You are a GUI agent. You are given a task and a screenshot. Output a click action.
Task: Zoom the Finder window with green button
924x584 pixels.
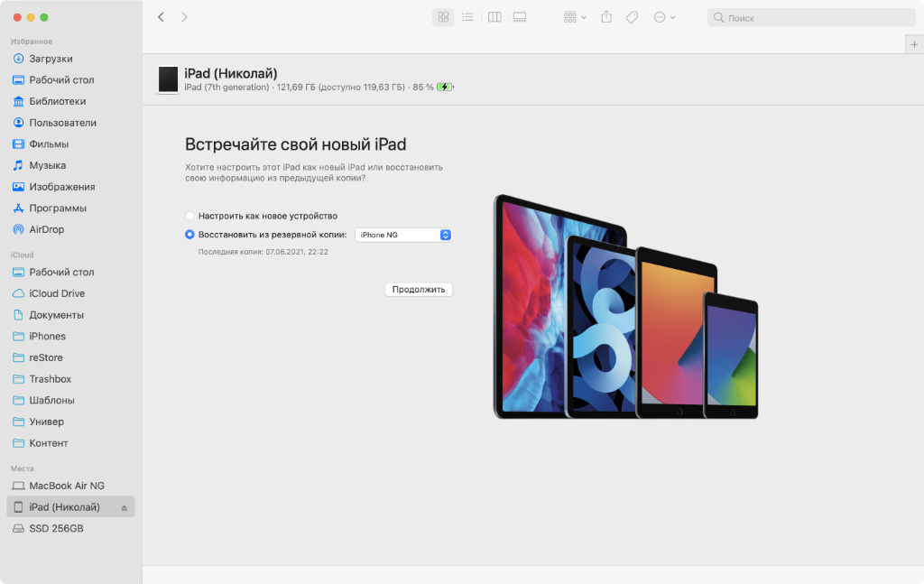tap(44, 17)
